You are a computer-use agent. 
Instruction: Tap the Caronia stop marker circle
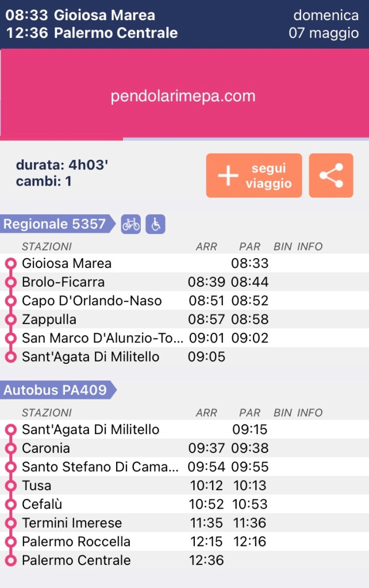10,448
